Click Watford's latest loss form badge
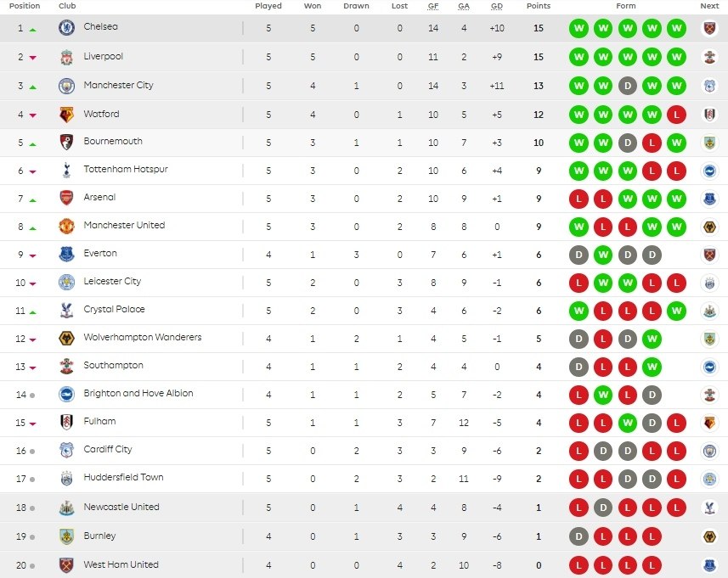Viewport: 728px width, 578px height. point(676,115)
